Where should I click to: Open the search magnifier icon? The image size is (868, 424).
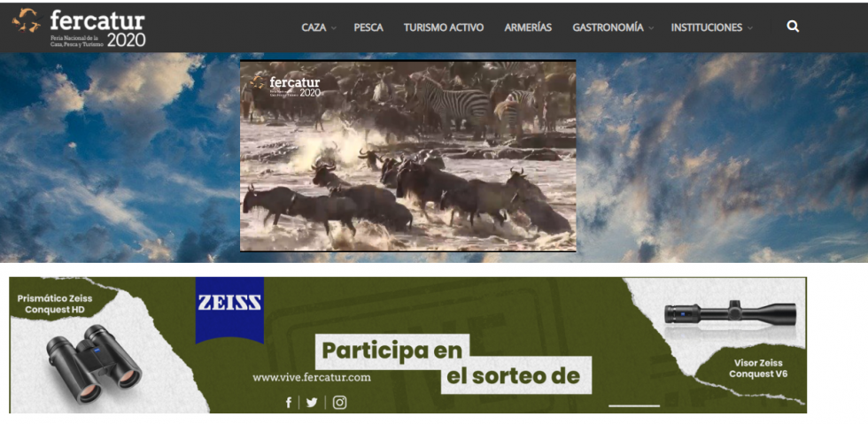pyautogui.click(x=793, y=27)
